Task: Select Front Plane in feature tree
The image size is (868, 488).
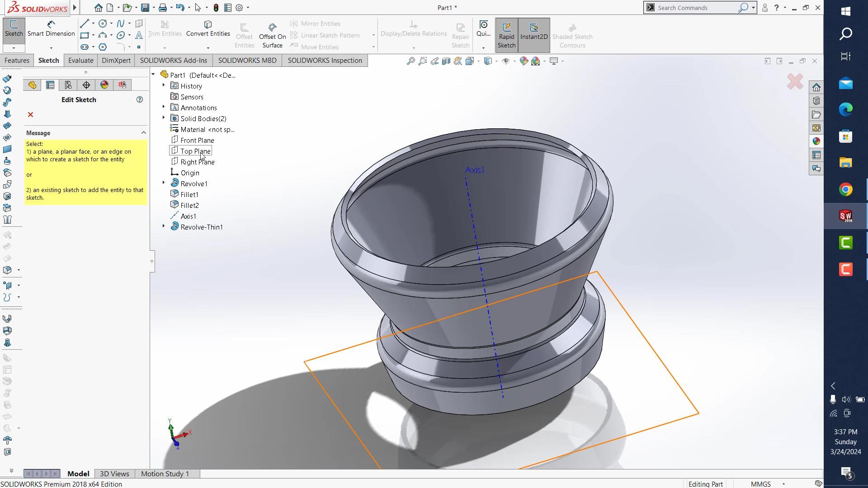Action: point(197,141)
